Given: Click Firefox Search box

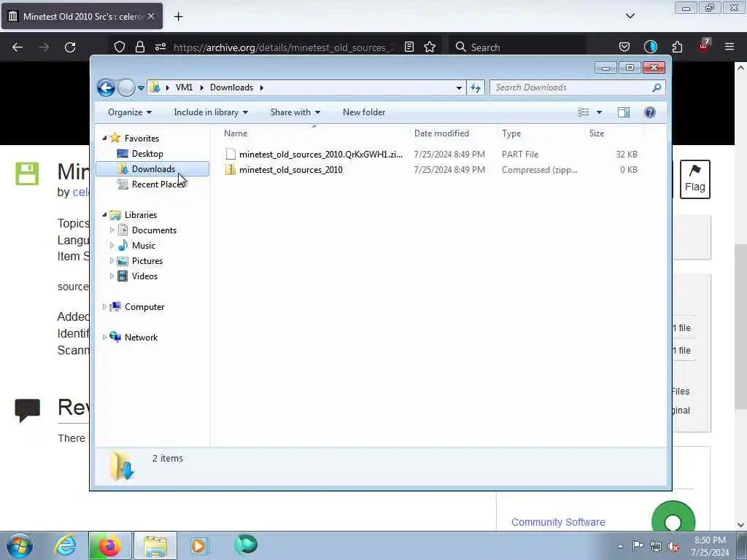Looking at the screenshot, I should click(518, 47).
